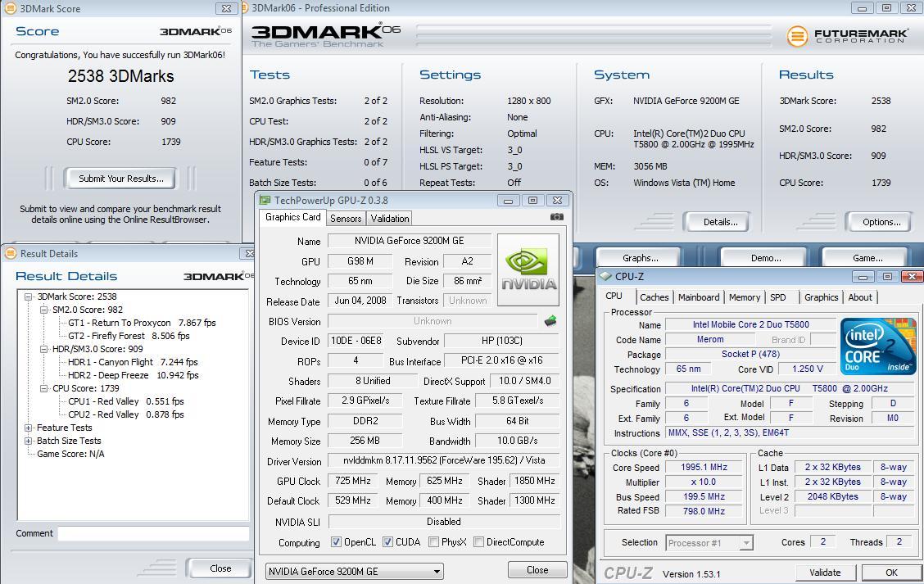Viewport: 924px width, 584px height.
Task: Select the Graphics Card tab in GPU-Z
Action: (293, 217)
